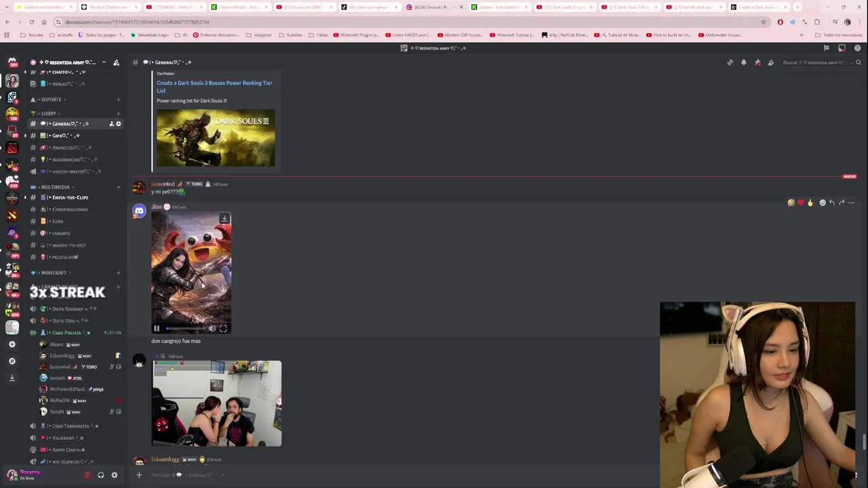Viewport: 868px width, 488px height.
Task: Toggle the member list icon
Action: pos(770,62)
